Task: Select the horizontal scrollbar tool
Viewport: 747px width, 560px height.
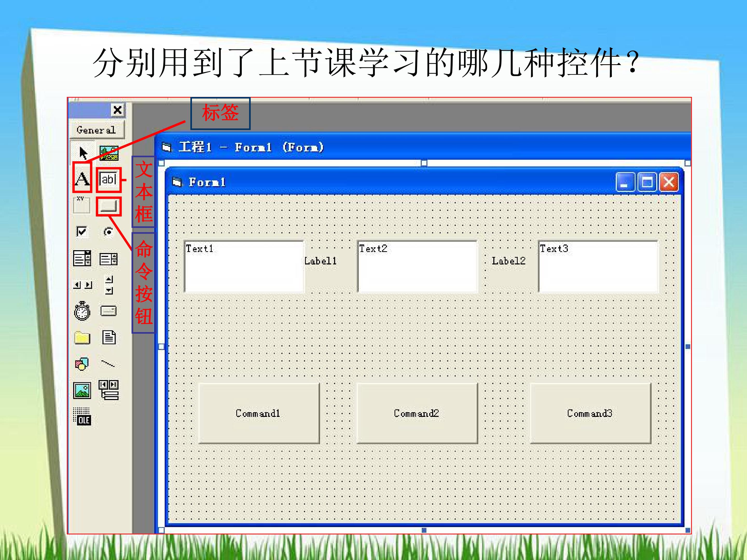Action: pos(82,285)
